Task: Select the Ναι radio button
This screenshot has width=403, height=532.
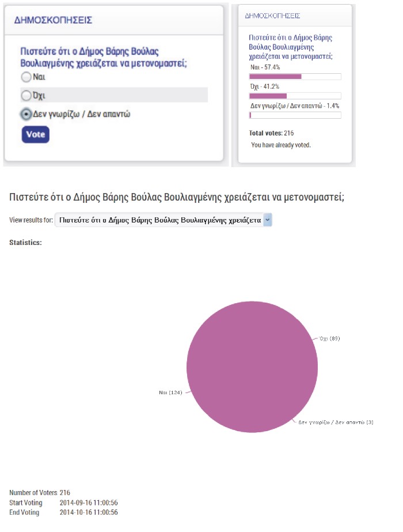Action: (26, 77)
